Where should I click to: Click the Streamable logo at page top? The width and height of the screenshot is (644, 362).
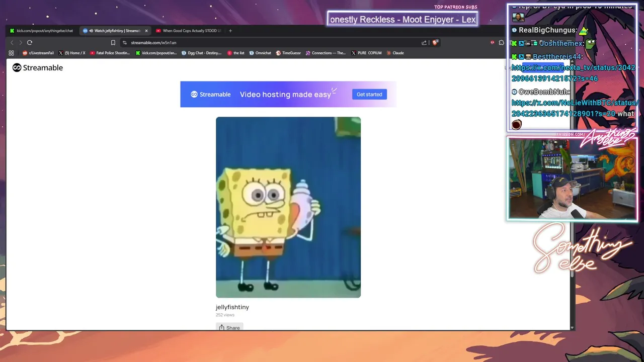(38, 68)
